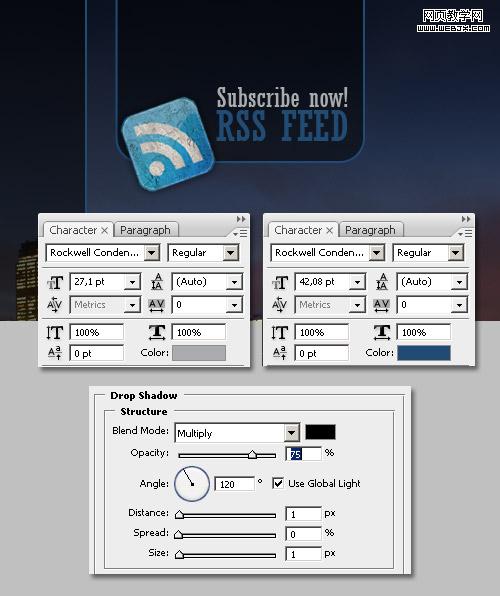Open Regular font style dropdown in left panel

coord(231,253)
